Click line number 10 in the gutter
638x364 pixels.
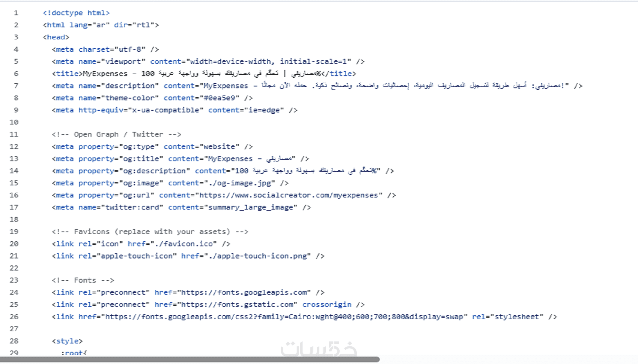coord(14,122)
